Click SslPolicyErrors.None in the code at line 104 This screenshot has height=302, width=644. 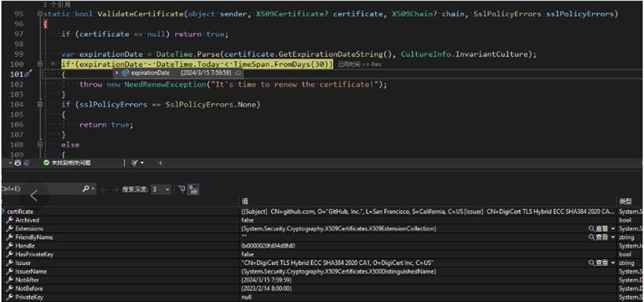click(210, 105)
